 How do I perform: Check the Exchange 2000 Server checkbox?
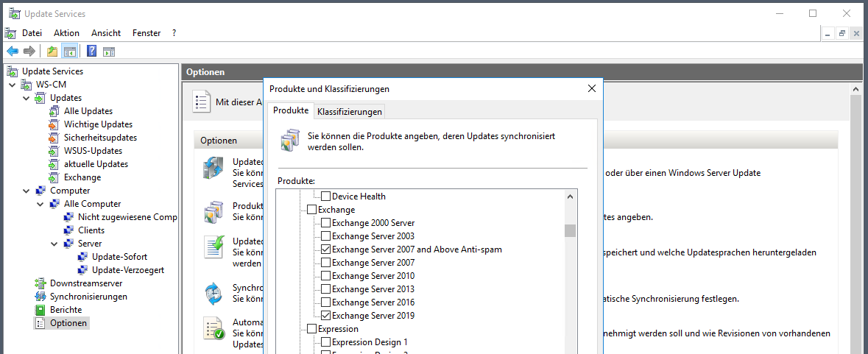click(x=325, y=223)
